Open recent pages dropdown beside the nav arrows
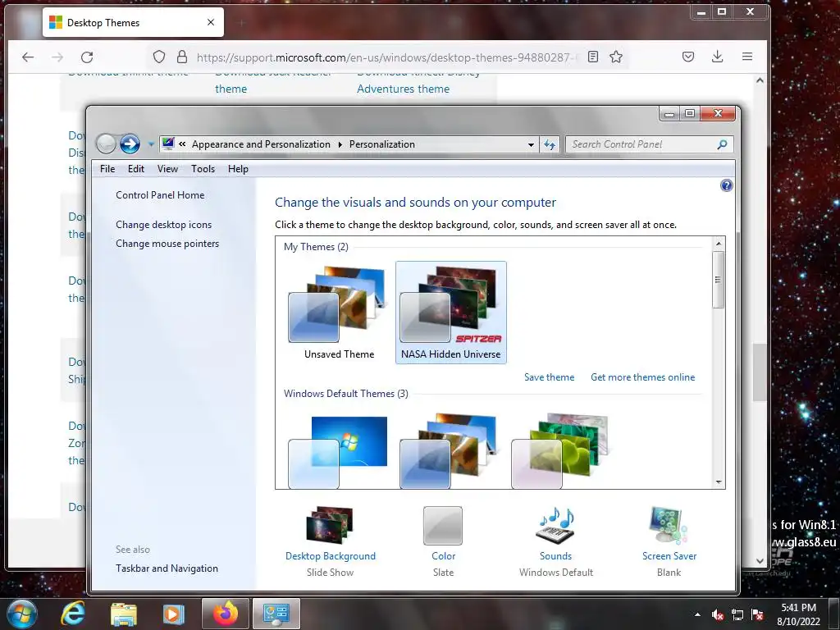840x630 pixels. point(151,144)
